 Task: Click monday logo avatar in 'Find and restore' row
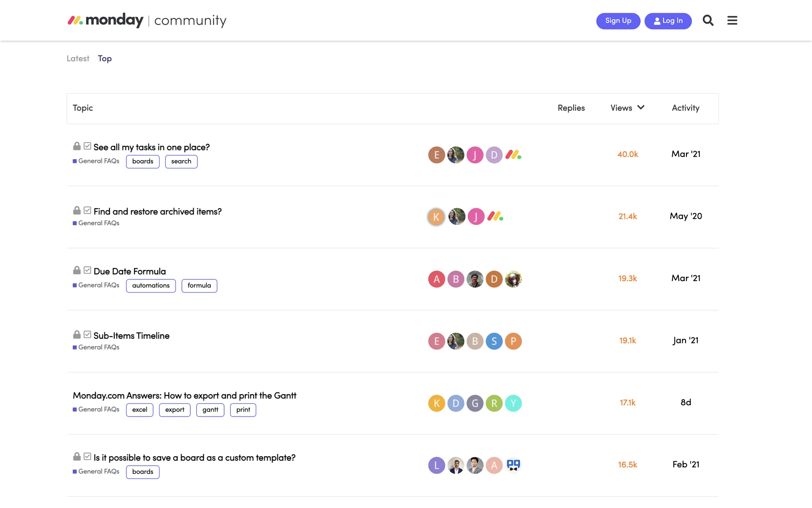click(x=495, y=217)
